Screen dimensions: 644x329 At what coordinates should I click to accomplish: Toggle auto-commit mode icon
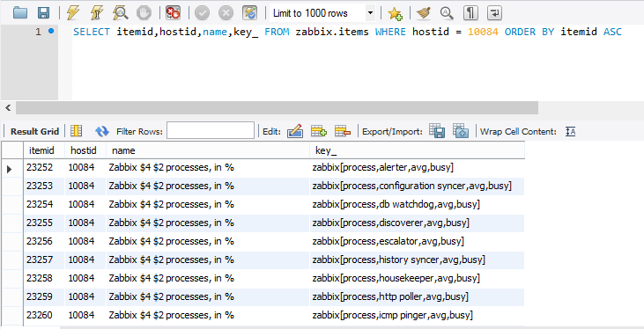click(249, 12)
